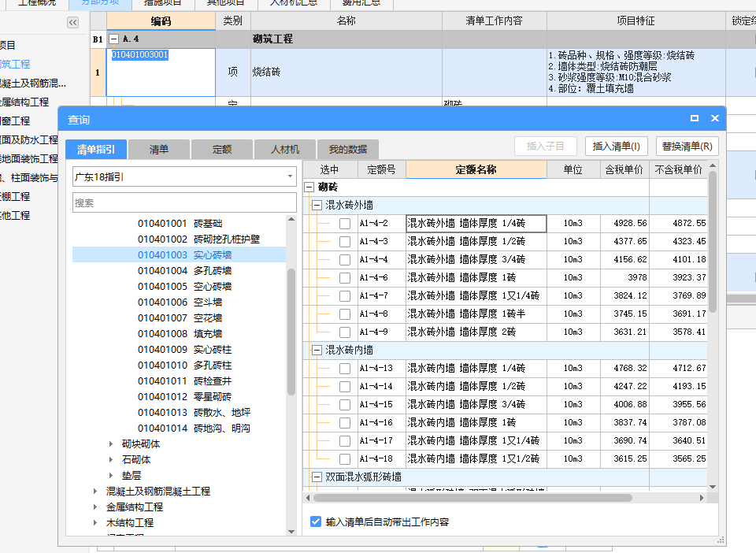756x553 pixels.
Task: Click the 010401003001 code edit cell
Action: pyautogui.click(x=161, y=72)
